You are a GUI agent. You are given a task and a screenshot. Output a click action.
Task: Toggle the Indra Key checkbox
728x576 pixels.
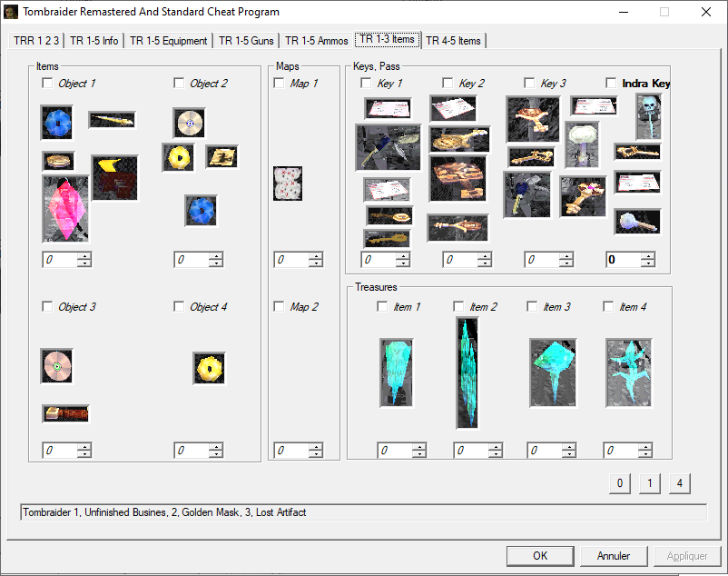pyautogui.click(x=612, y=84)
